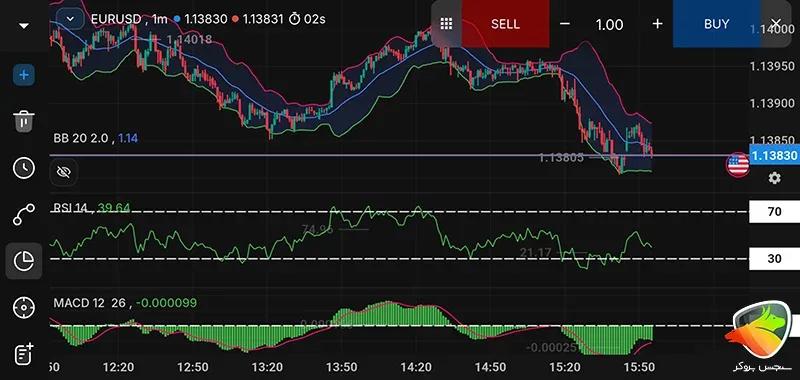Choose the line drawing tool icon
This screenshot has width=800, height=380.
click(23, 214)
